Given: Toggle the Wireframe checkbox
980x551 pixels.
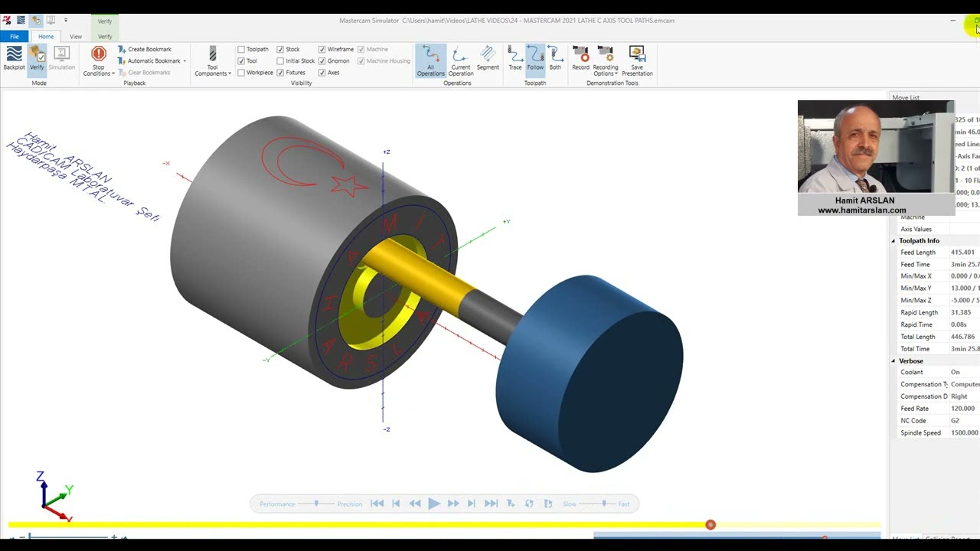Looking at the screenshot, I should pos(322,49).
